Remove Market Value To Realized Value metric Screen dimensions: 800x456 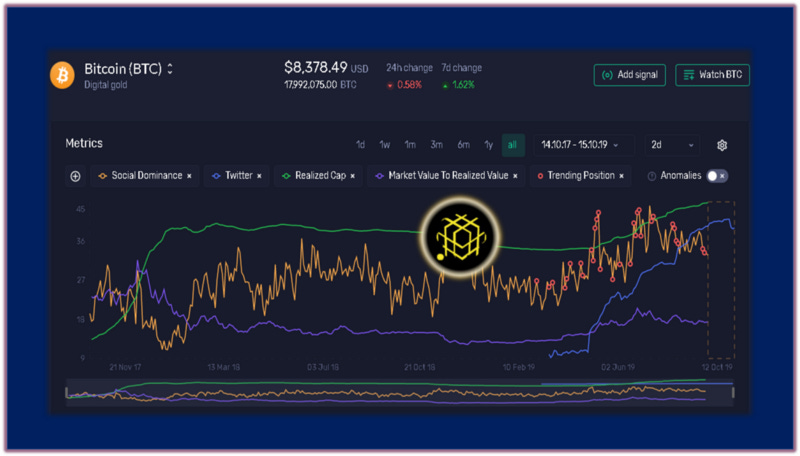pyautogui.click(x=515, y=176)
